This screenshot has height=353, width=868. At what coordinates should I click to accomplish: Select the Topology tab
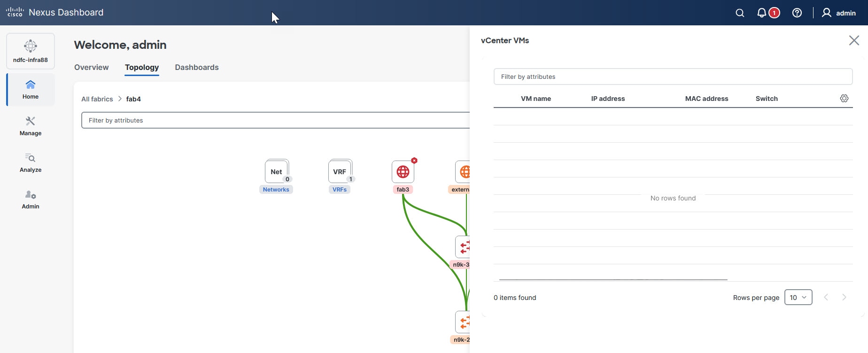point(142,67)
